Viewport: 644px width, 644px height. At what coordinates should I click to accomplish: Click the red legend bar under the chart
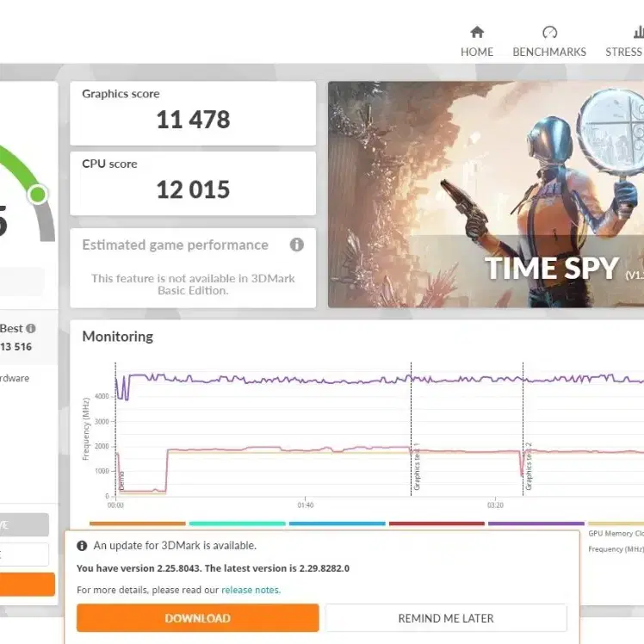(x=437, y=523)
